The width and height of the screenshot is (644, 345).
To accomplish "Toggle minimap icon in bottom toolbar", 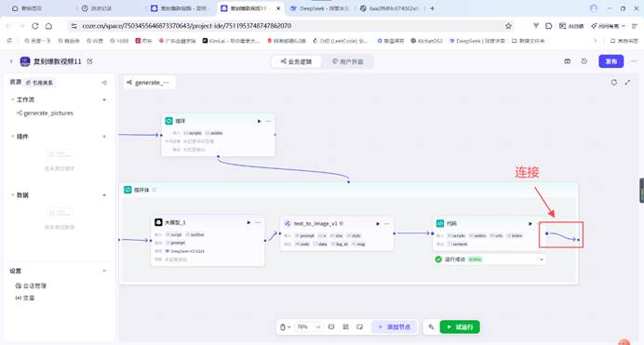I will (360, 326).
